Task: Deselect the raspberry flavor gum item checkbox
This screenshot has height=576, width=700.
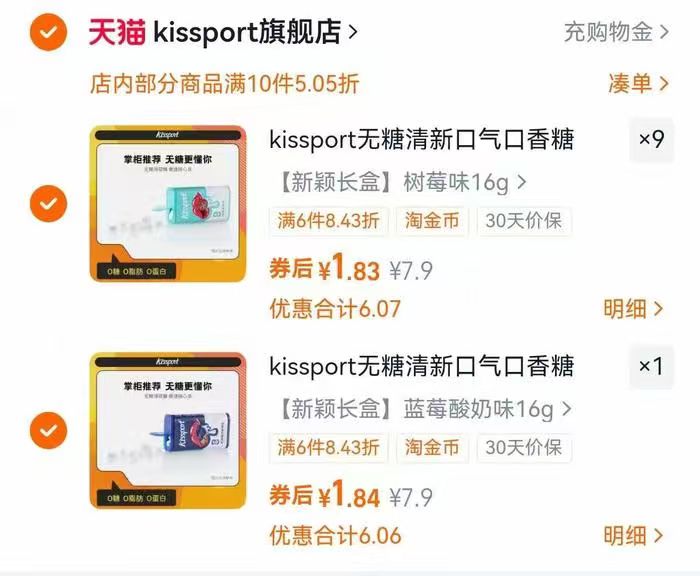Action: (48, 204)
